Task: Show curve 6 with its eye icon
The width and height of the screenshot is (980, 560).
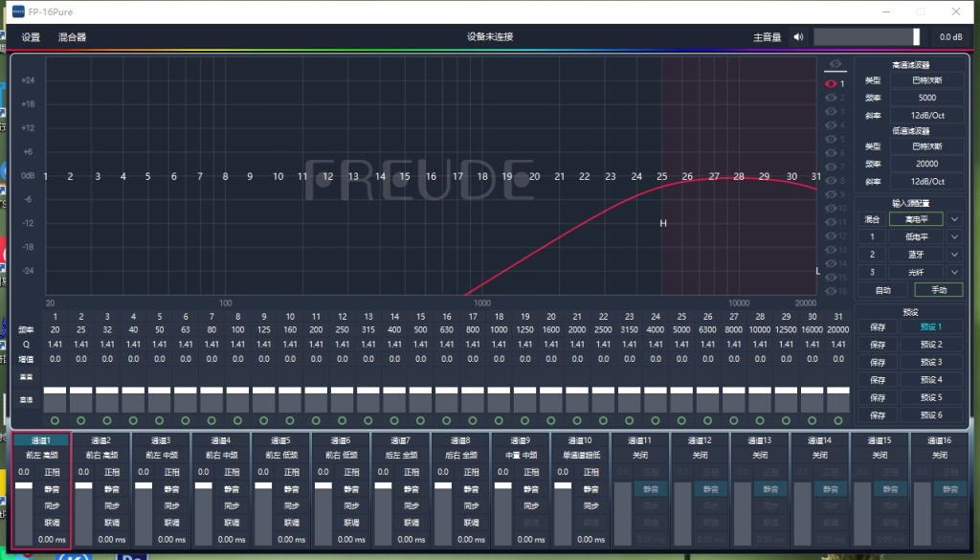Action: click(x=831, y=153)
